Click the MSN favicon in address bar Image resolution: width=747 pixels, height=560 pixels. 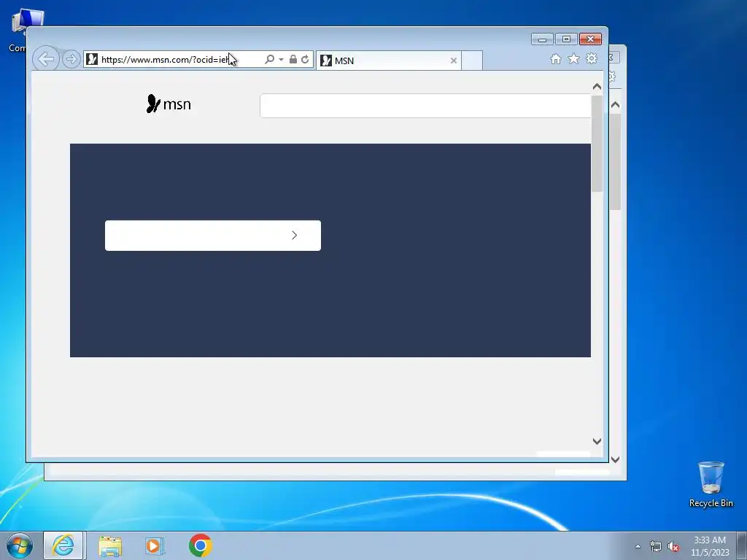[92, 59]
